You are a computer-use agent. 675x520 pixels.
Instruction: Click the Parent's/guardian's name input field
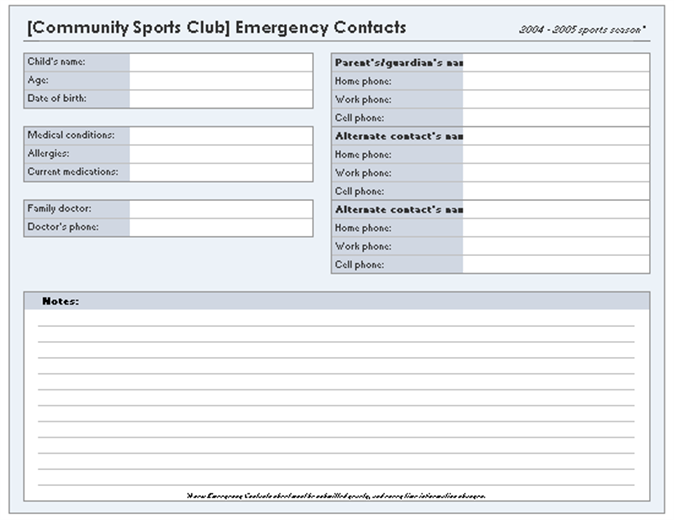[x=555, y=62]
